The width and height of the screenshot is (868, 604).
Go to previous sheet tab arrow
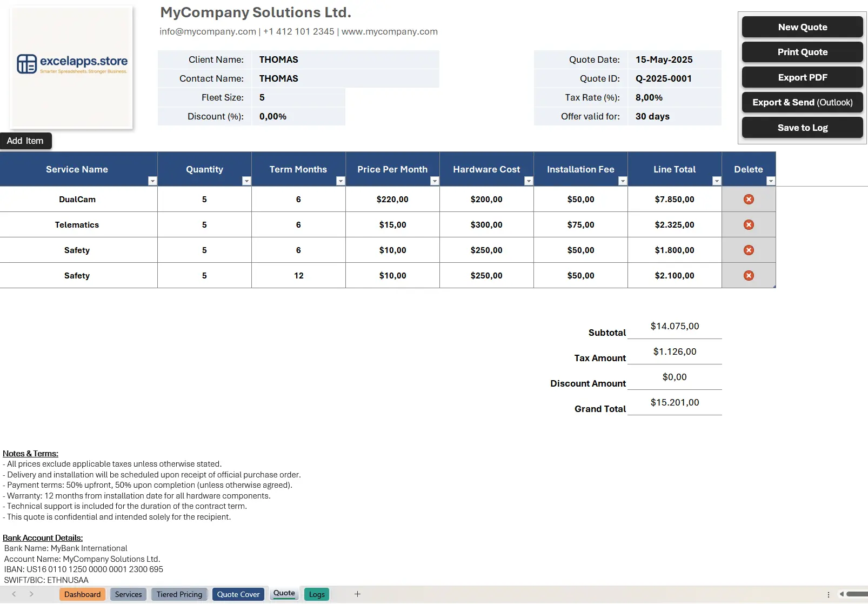point(14,594)
